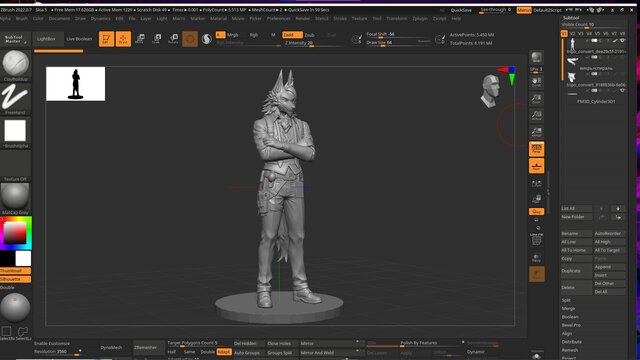This screenshot has height=360, width=640.
Task: Expand the Remesh section
Action: [570, 350]
